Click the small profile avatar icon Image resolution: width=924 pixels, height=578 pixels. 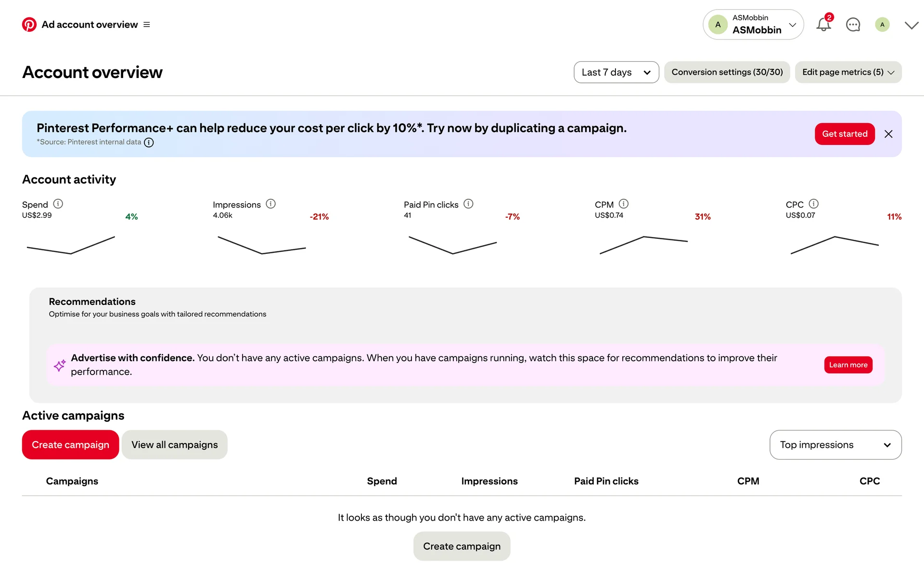point(882,25)
